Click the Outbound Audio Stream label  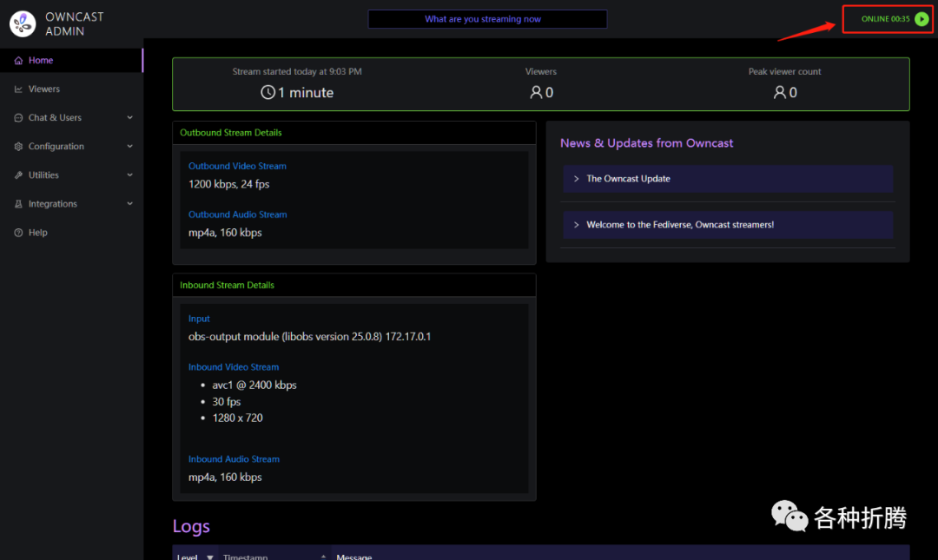237,214
